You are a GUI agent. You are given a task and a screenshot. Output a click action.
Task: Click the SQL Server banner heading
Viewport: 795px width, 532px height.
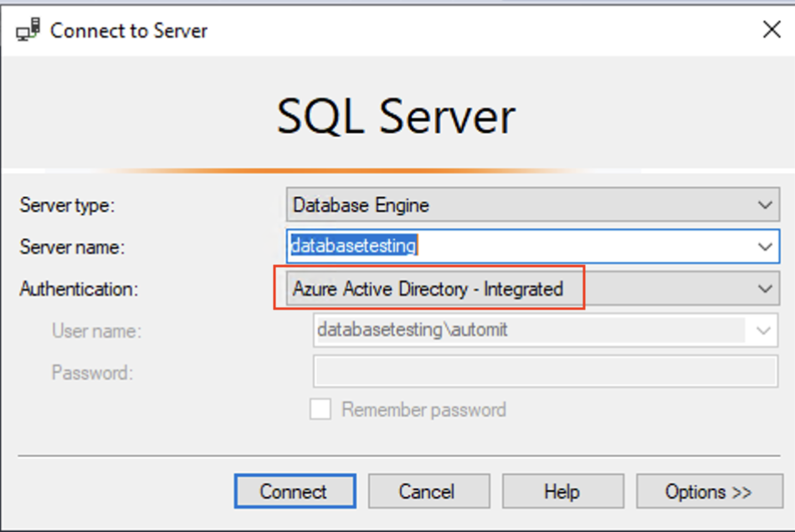tap(396, 116)
